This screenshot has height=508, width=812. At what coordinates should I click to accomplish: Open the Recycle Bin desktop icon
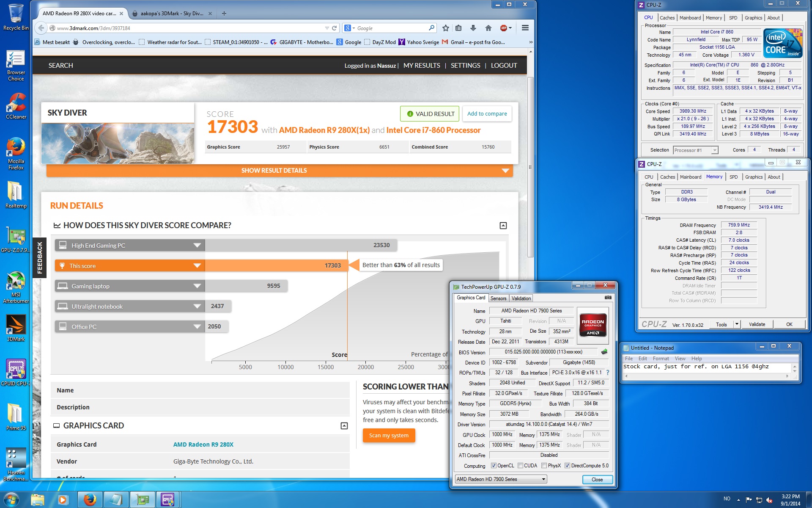click(16, 17)
